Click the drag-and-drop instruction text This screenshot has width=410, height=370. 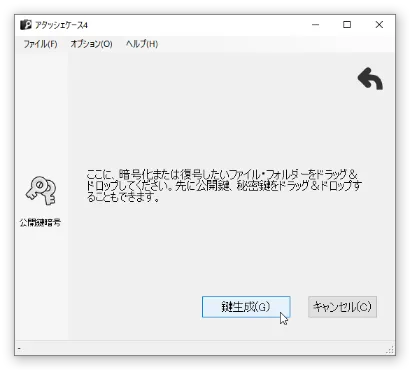224,186
